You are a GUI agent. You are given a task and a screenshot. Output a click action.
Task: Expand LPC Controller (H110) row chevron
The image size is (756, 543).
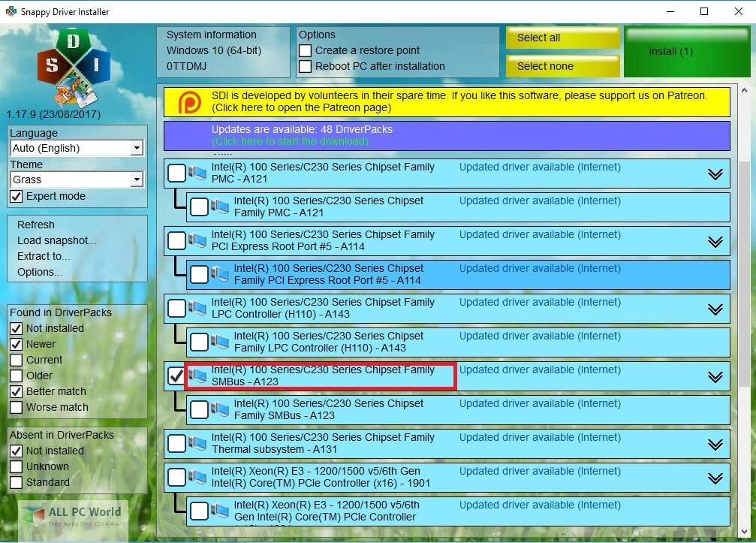tap(715, 309)
